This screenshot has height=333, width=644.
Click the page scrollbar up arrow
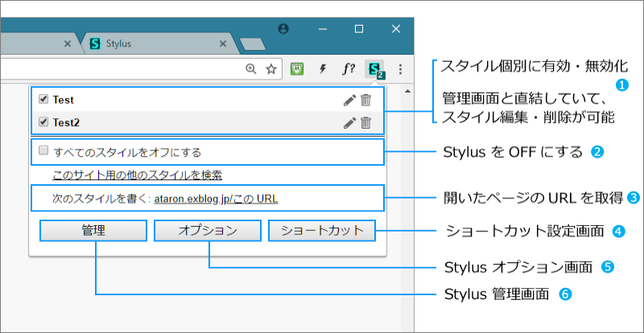(407, 91)
